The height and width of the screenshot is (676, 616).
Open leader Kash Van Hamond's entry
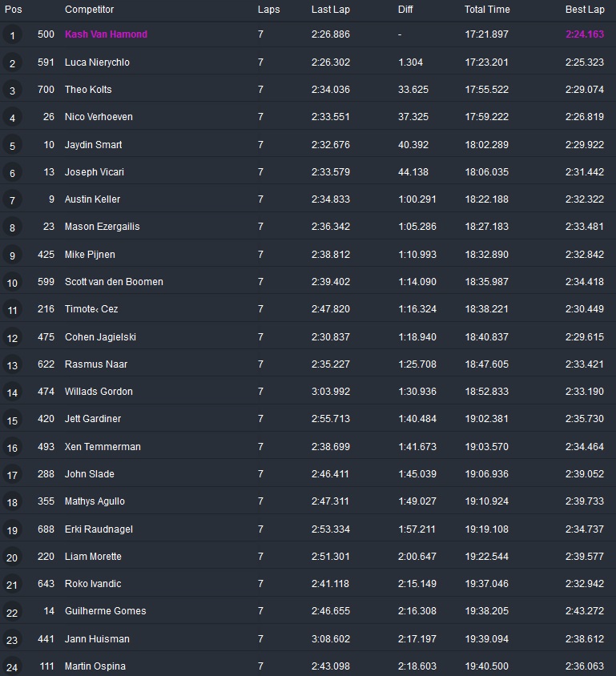tap(106, 34)
